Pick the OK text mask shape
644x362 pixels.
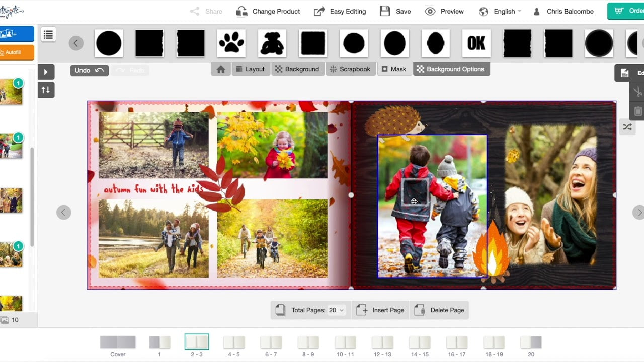point(476,43)
